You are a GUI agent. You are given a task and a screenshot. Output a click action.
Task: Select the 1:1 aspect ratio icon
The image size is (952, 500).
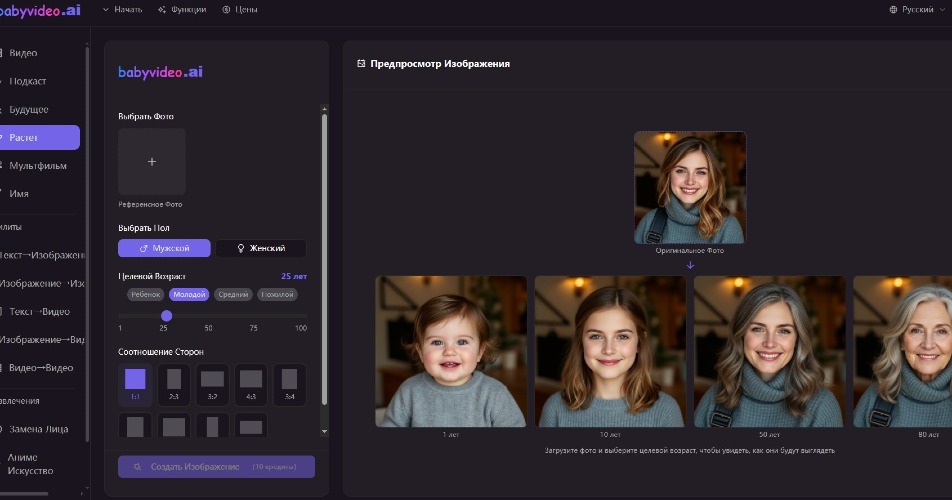coord(135,380)
